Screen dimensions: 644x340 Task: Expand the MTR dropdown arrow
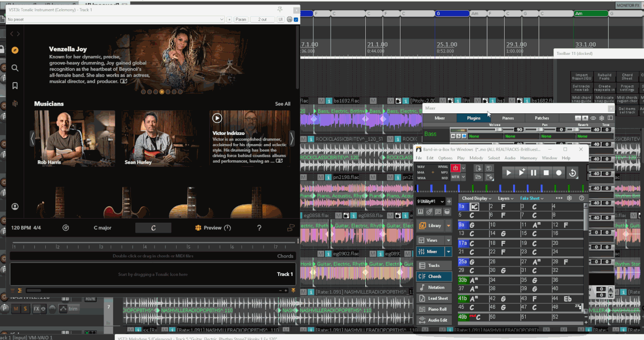463,177
